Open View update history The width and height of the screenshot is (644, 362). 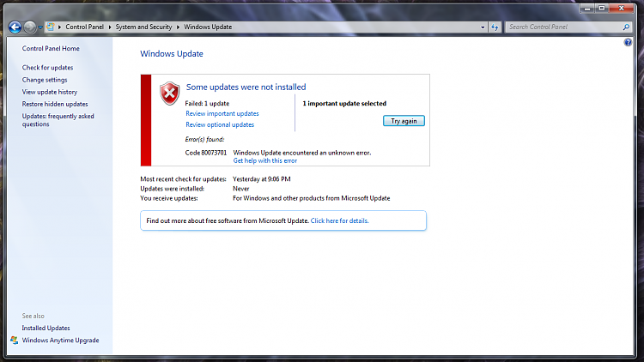point(50,92)
